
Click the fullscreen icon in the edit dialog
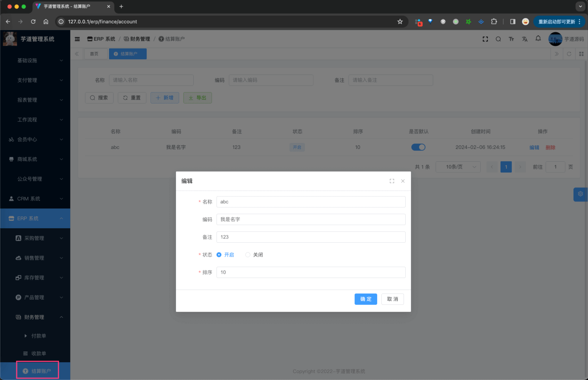pyautogui.click(x=392, y=181)
